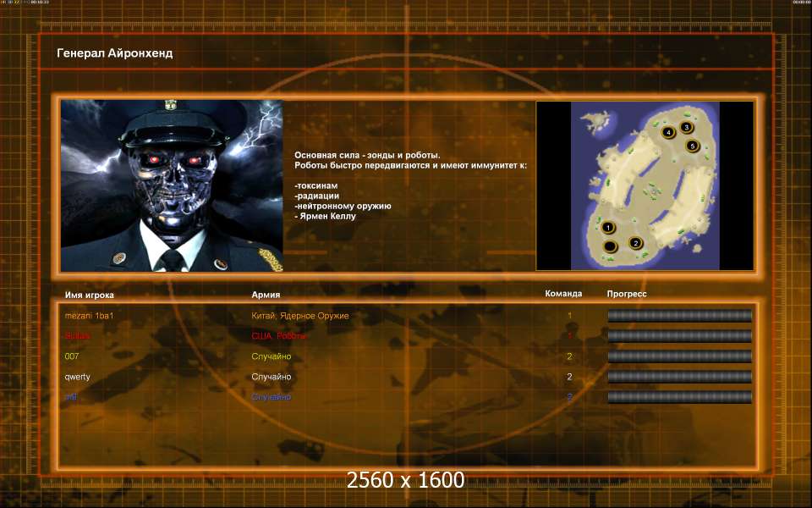Viewport: 812px width, 508px height.
Task: Click the line starting 'Роботы быстро передвигаются'
Action: [411, 165]
